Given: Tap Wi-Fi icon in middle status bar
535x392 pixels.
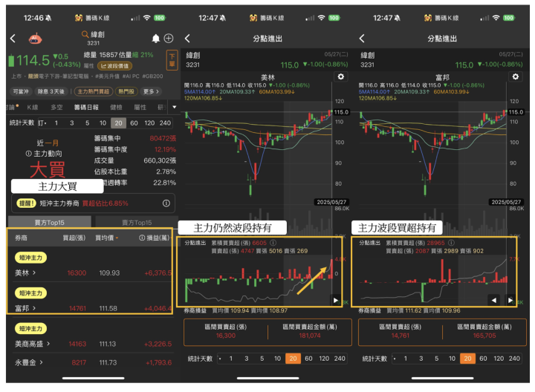Looking at the screenshot, I should (322, 18).
